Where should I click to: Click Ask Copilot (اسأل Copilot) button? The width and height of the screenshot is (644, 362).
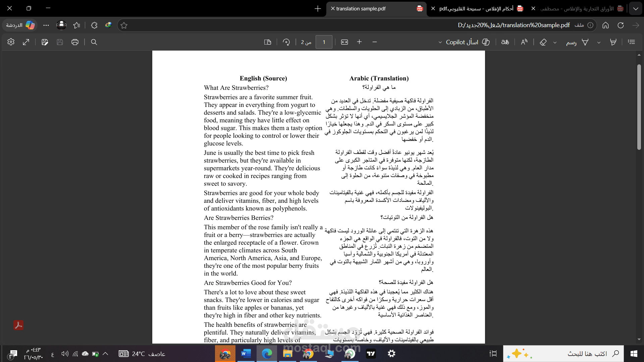(x=468, y=42)
